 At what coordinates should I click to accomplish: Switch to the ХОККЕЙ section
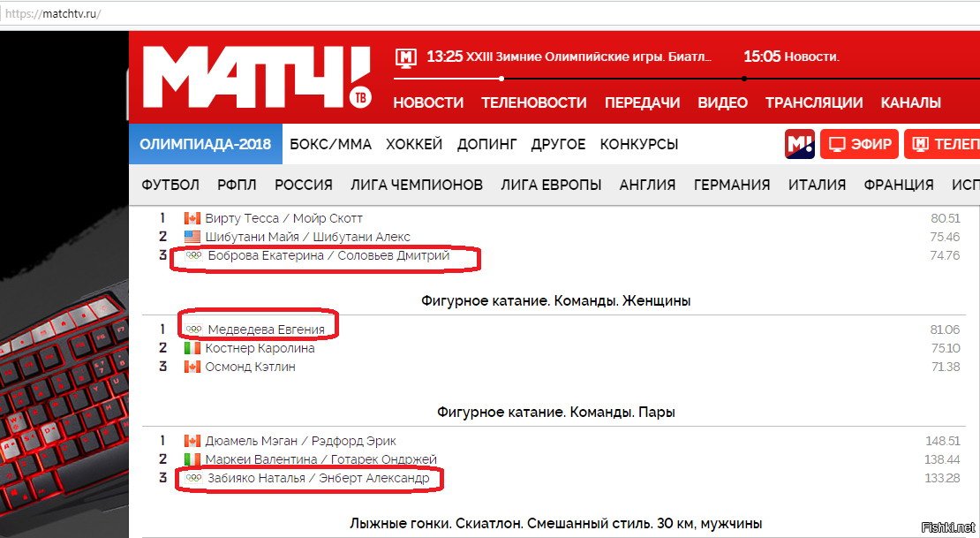414,145
